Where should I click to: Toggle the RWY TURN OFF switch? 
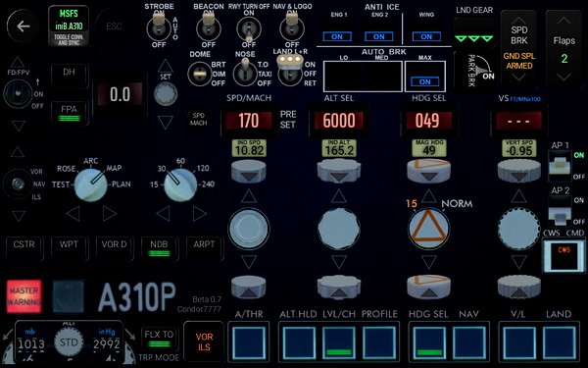coord(249,29)
